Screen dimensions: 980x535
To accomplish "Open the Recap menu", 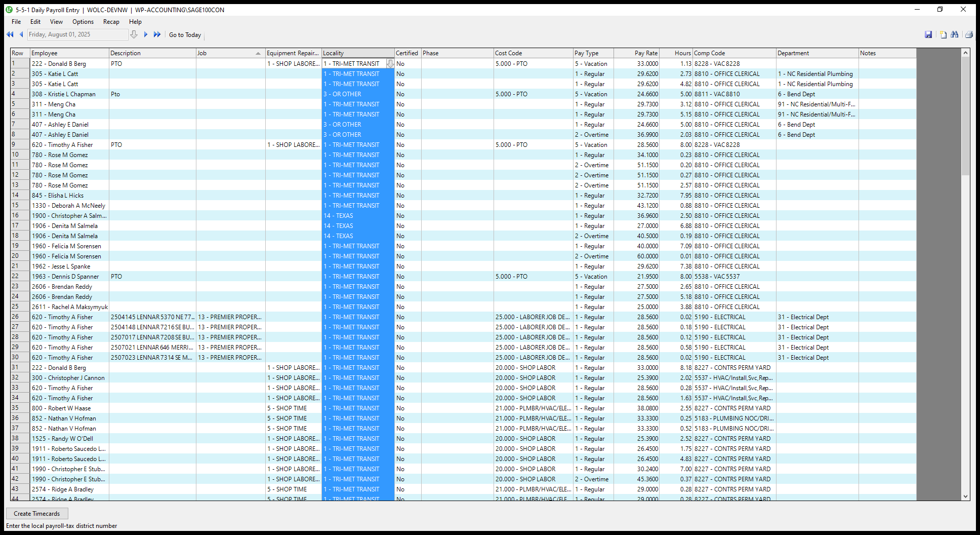I will pyautogui.click(x=111, y=22).
